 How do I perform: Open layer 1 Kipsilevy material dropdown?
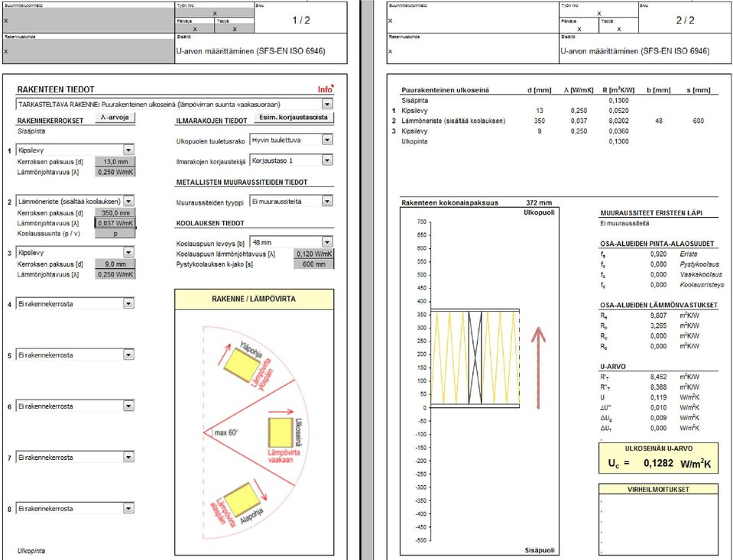point(128,150)
